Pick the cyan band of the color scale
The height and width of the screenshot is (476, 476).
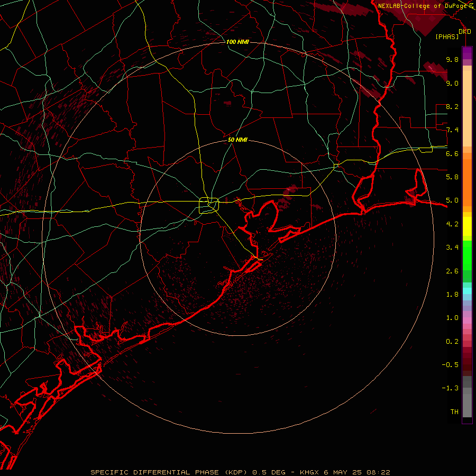[467, 291]
